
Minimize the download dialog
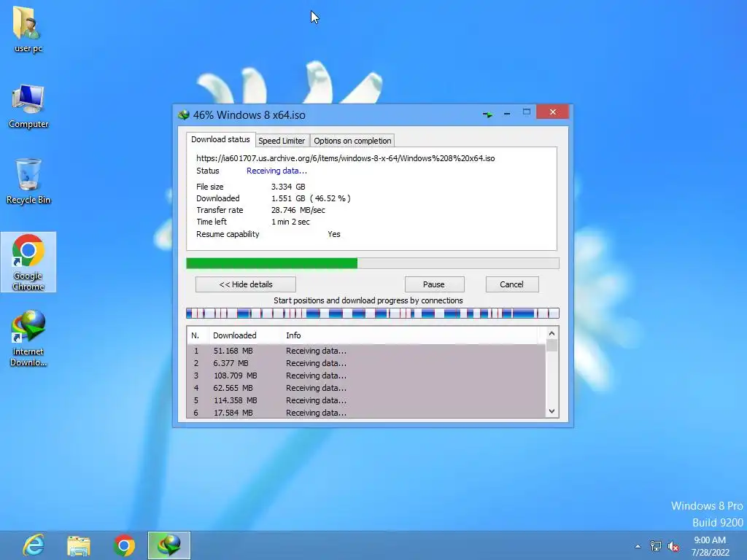(x=507, y=113)
